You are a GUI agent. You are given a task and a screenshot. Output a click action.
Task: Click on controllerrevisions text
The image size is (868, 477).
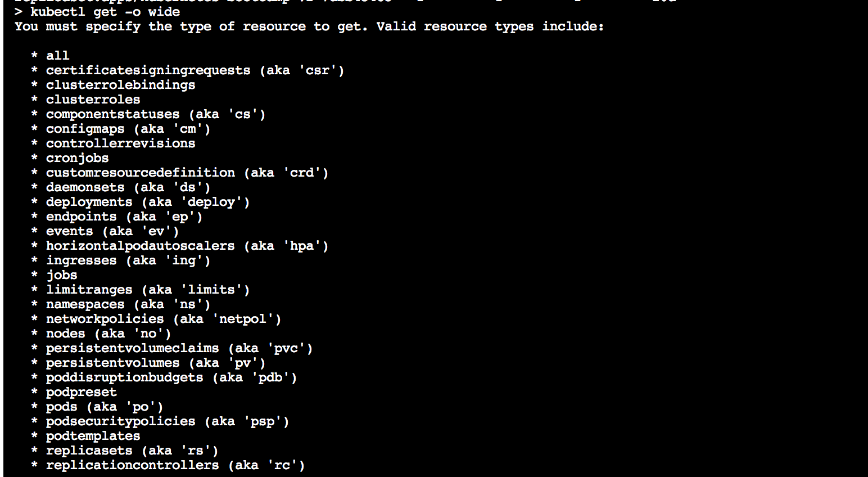tap(120, 143)
